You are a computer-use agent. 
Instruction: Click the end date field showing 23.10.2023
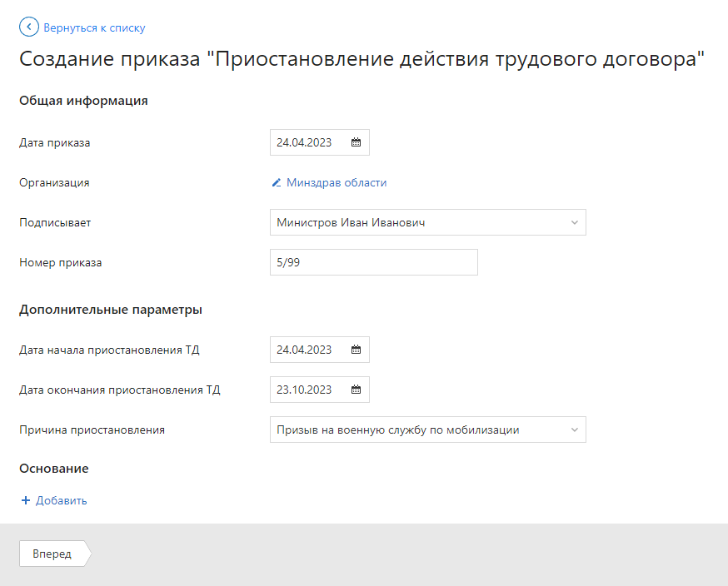click(306, 390)
